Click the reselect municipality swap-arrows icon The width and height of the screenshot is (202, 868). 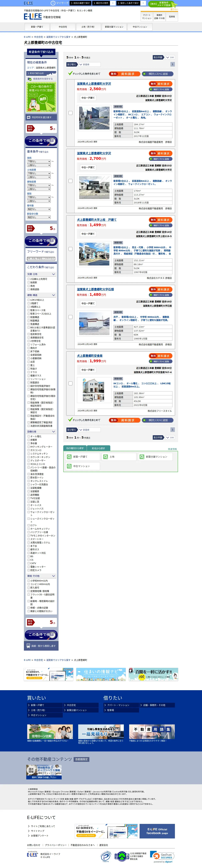click(29, 117)
